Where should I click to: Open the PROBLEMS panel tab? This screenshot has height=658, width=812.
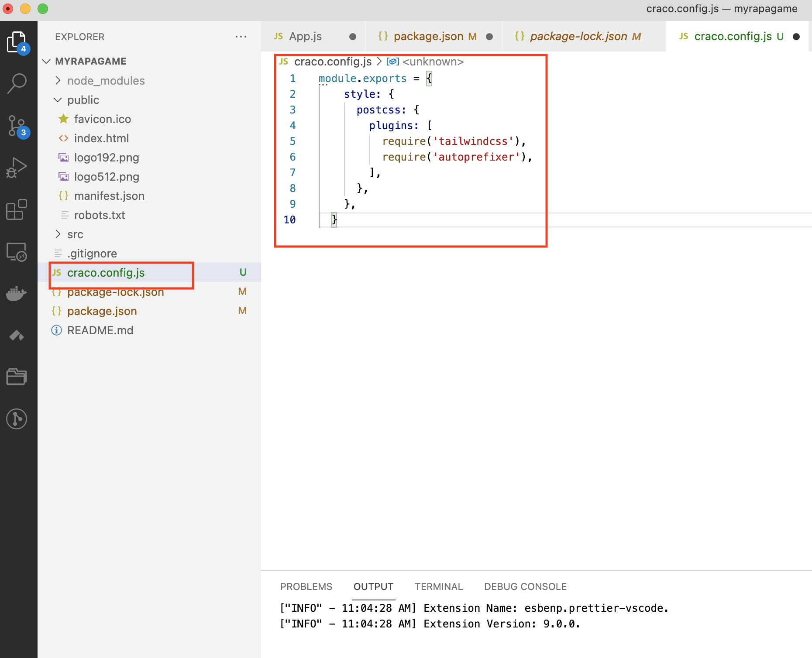click(x=306, y=586)
